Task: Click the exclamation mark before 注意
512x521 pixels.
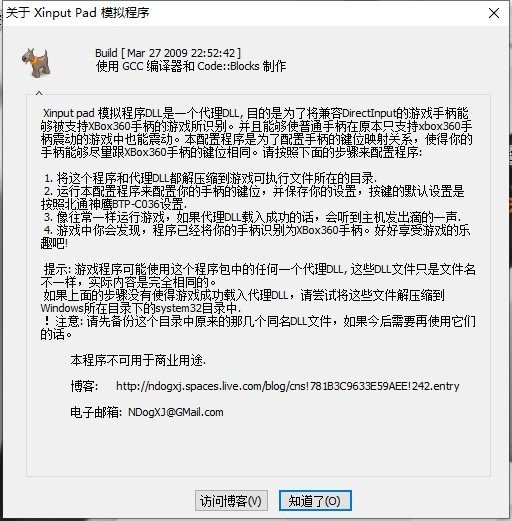Action: coord(46,321)
